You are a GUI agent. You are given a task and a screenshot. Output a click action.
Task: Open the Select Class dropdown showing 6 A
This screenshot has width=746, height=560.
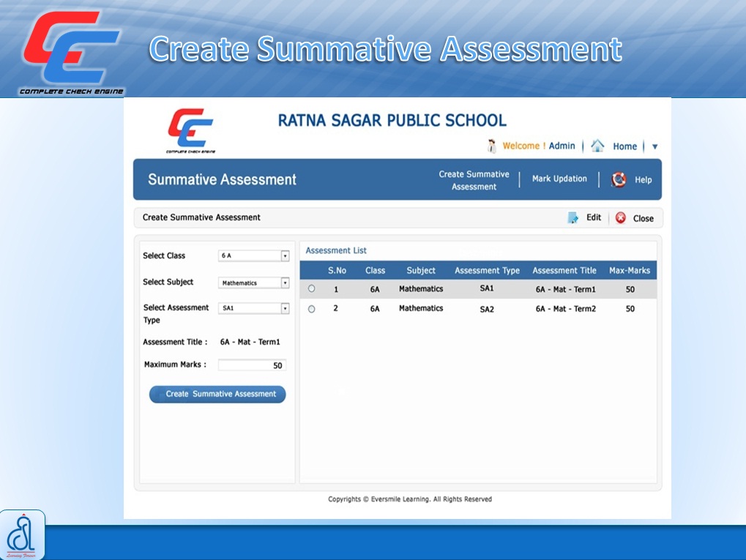pyautogui.click(x=253, y=255)
